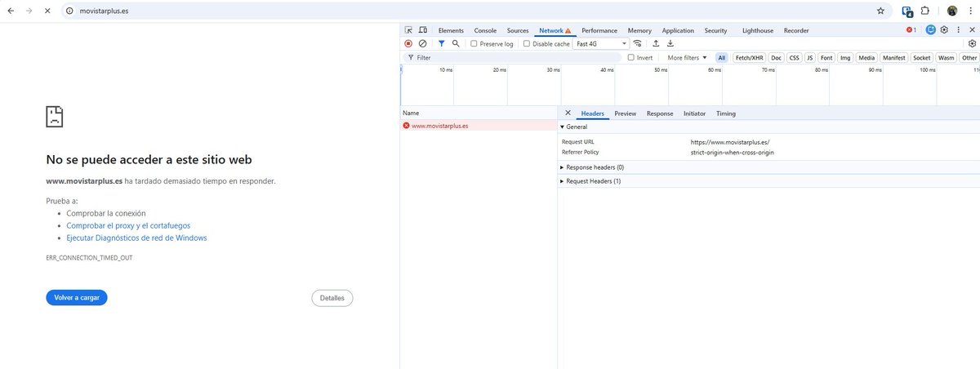Open the Chrome profile avatar

point(952,11)
